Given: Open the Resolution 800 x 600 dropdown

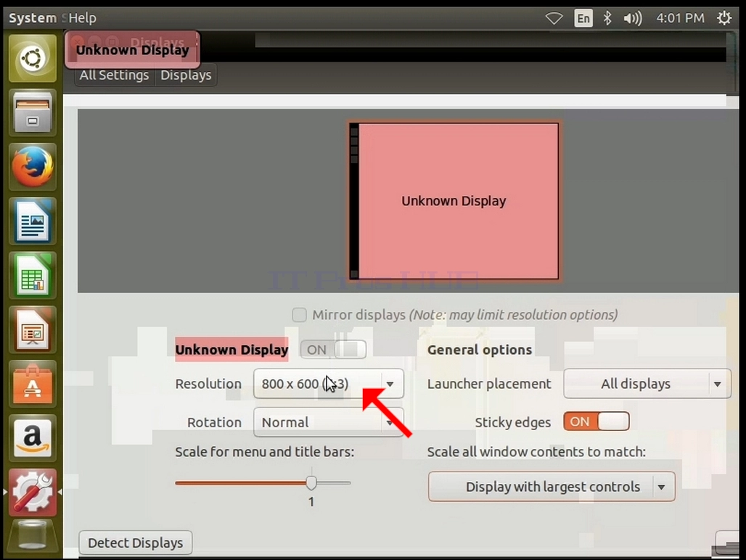Looking at the screenshot, I should [328, 384].
